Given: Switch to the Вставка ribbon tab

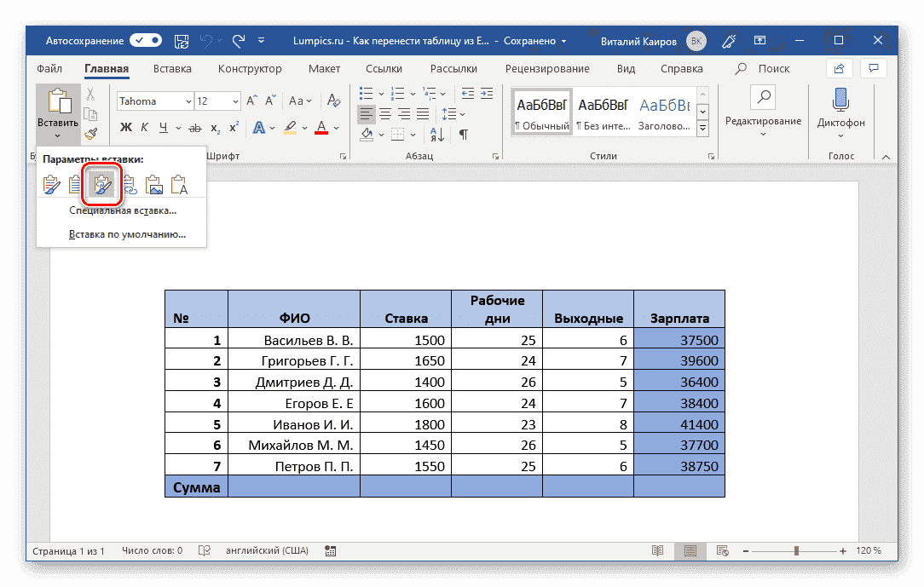Looking at the screenshot, I should point(172,69).
